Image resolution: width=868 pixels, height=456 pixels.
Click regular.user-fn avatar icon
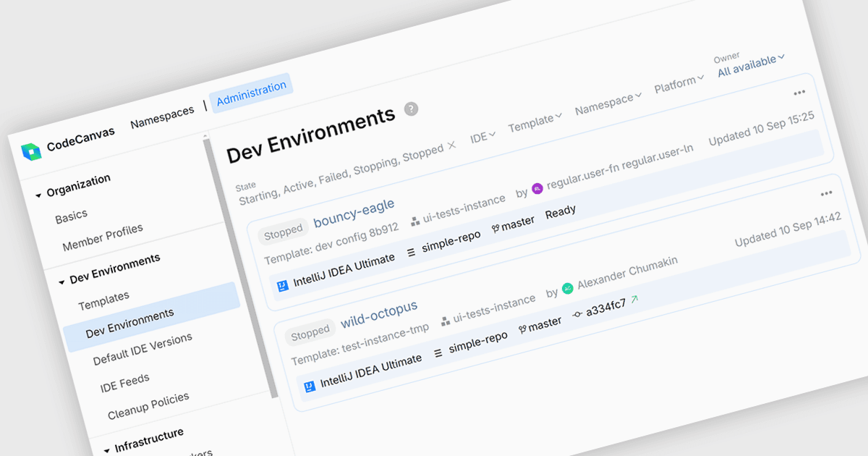[537, 188]
